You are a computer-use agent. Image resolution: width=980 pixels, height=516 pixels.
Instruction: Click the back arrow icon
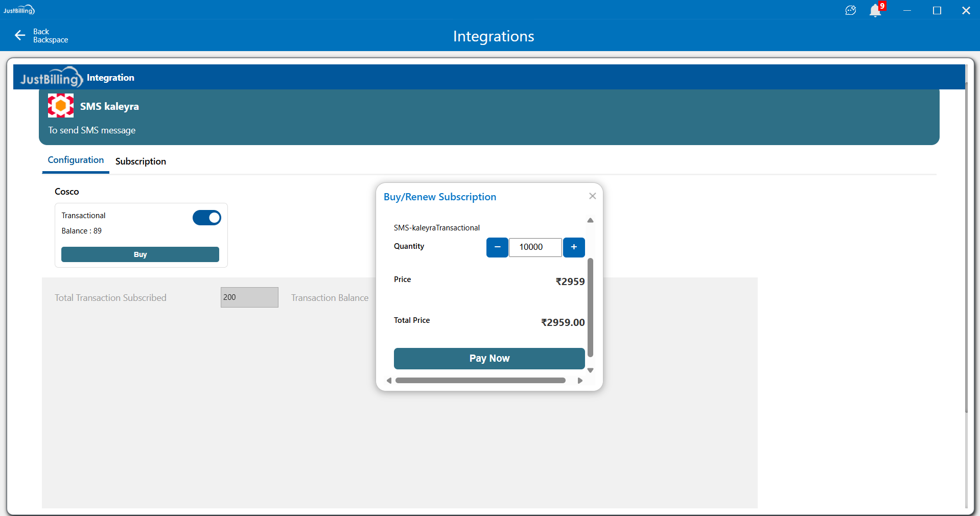point(20,35)
